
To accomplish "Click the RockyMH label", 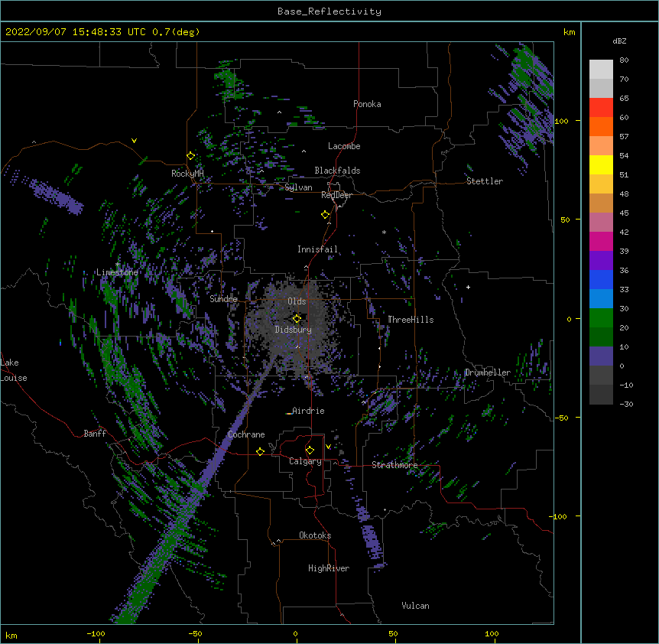I will point(187,174).
